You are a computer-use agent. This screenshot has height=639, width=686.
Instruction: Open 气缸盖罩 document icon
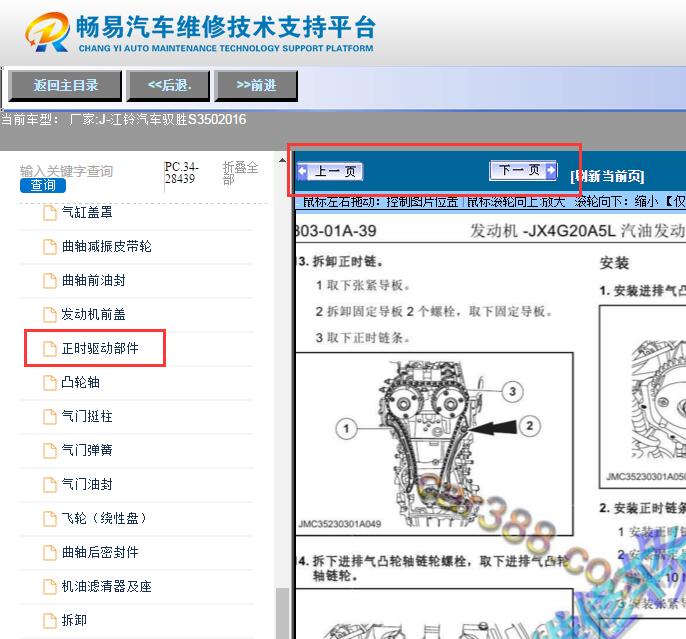(50, 212)
